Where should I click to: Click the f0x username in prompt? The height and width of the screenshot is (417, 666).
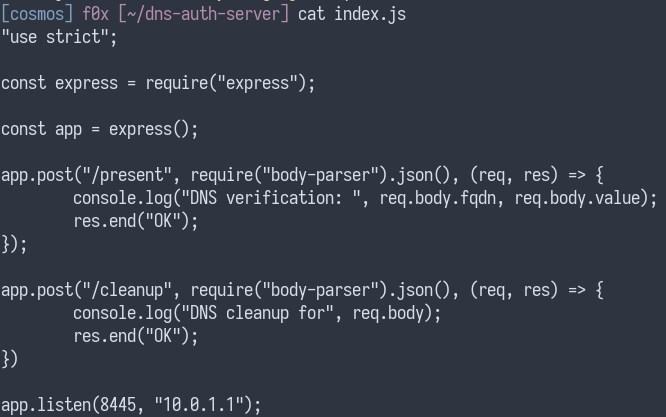coord(96,14)
